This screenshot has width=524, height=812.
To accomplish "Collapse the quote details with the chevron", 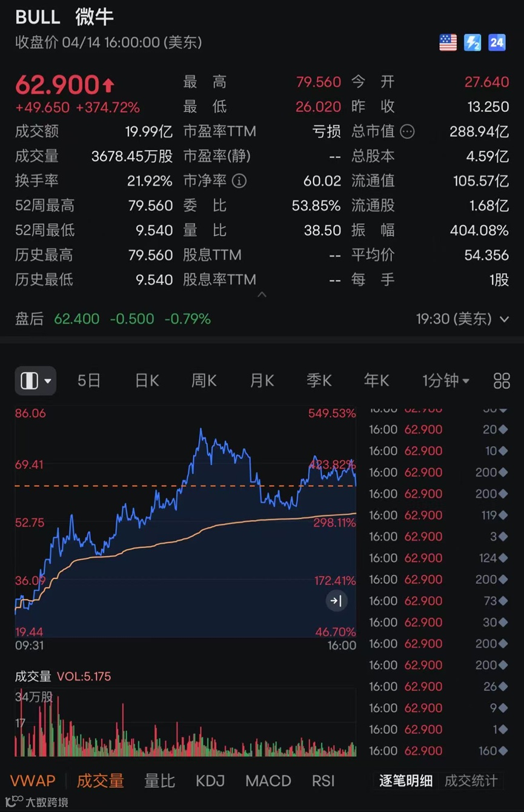I will click(x=262, y=295).
